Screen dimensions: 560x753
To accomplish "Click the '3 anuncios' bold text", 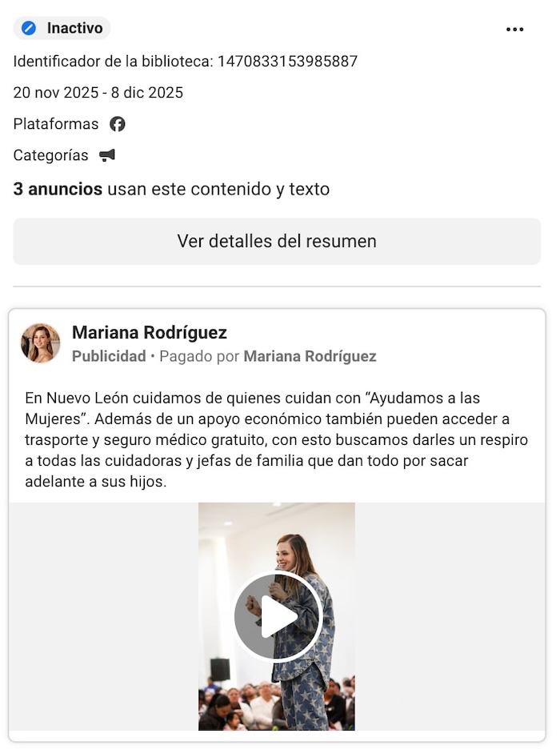I will point(58,190).
